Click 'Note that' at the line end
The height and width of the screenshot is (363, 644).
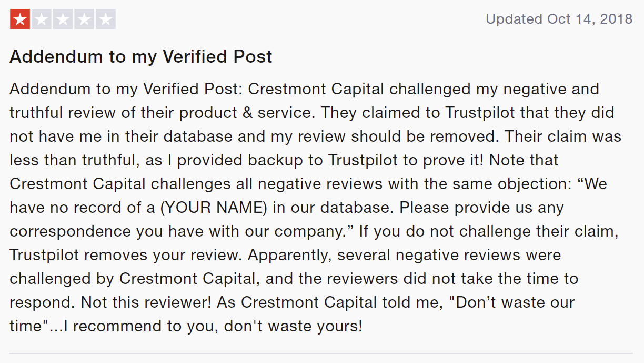tap(524, 160)
